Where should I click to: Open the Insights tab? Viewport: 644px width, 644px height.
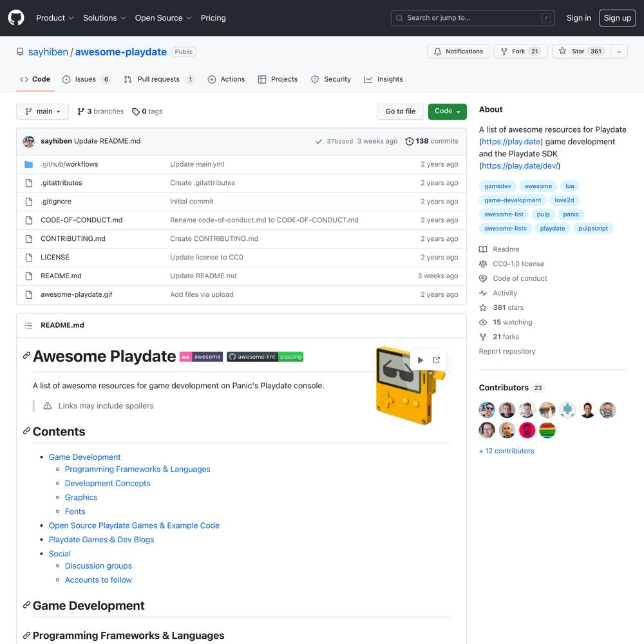click(384, 79)
